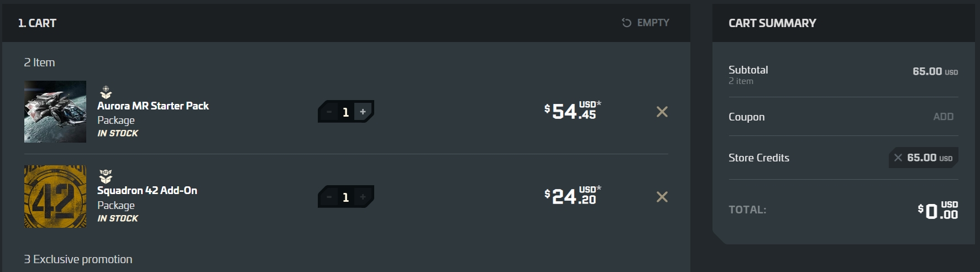This screenshot has height=272, width=980.
Task: Click the 65.00 USD Store Credits amount
Action: (x=930, y=158)
